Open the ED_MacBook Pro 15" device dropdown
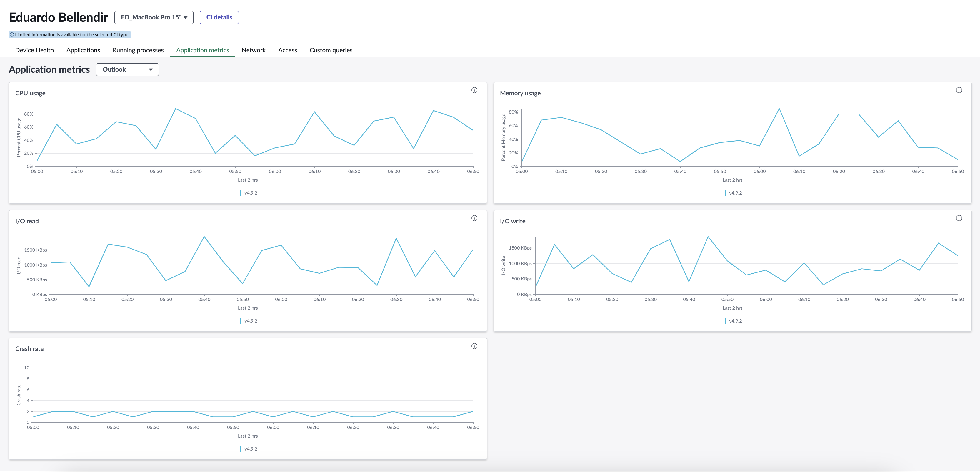Screen dimensions: 980x472 click(x=154, y=18)
